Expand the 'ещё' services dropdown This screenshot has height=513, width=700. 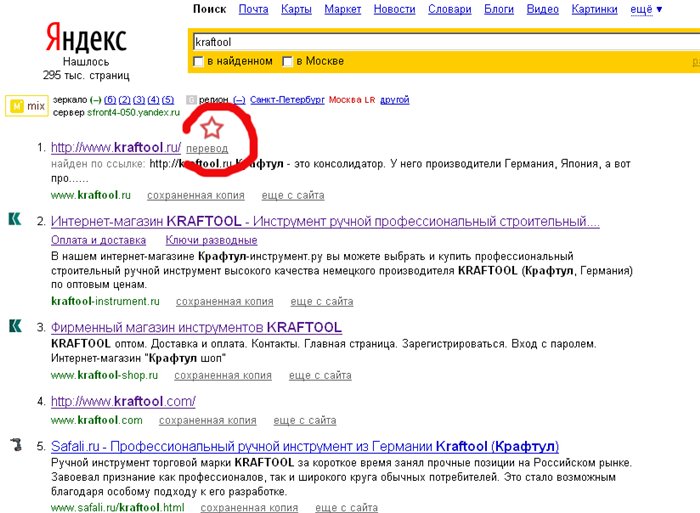[x=646, y=9]
